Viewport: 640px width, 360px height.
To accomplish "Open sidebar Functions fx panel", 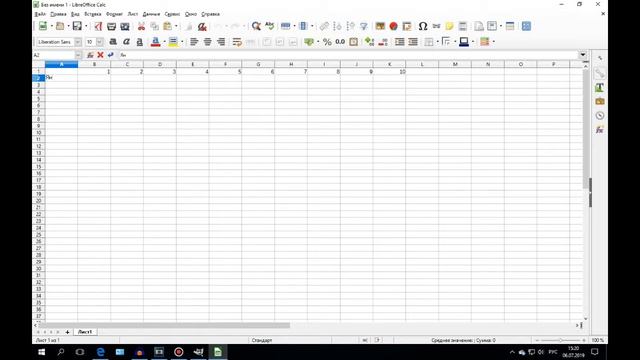I will point(600,130).
